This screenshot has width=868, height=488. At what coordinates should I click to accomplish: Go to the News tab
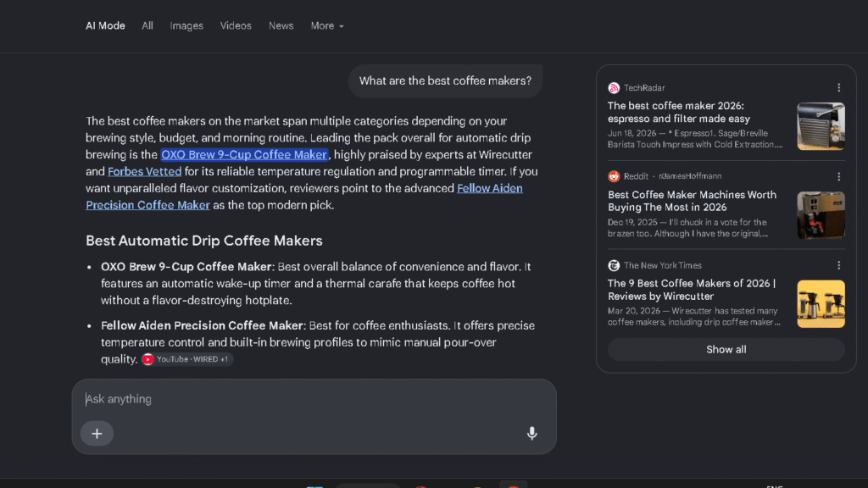pos(281,26)
